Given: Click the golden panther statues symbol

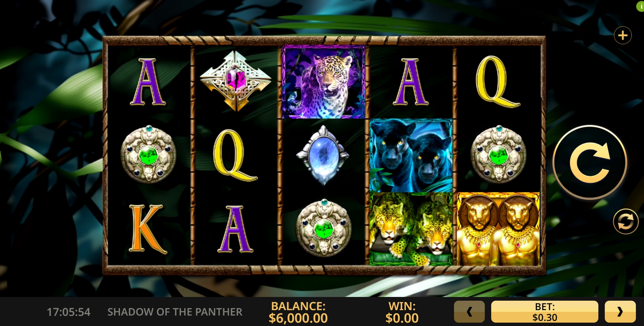Looking at the screenshot, I should 498,229.
